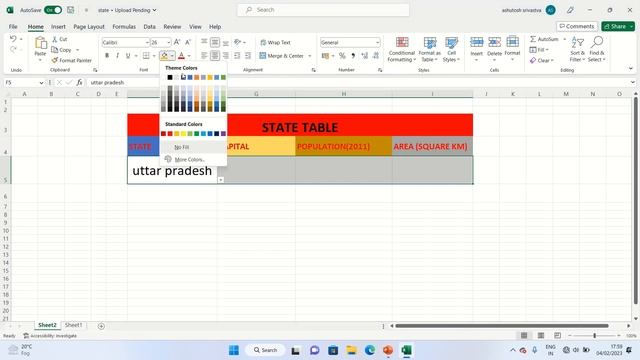Decrease font size with smaller A icon

[x=188, y=42]
